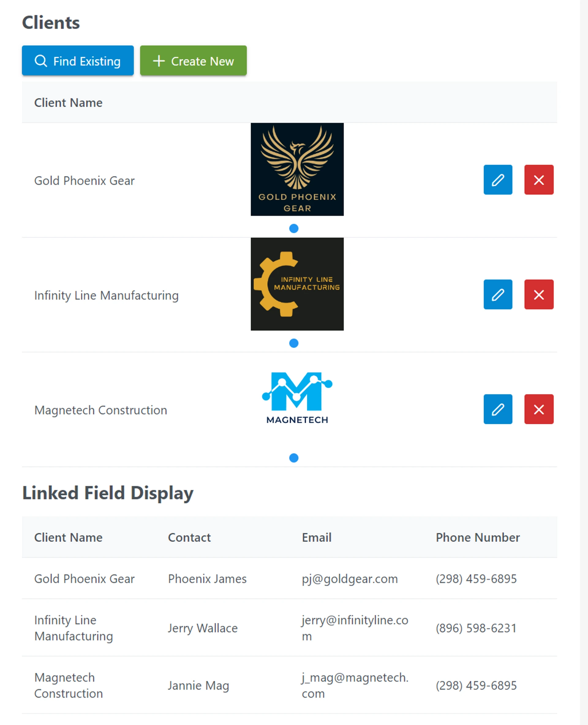Edit Infinity Line Manufacturing with pencil icon
This screenshot has width=588, height=725.
[498, 294]
